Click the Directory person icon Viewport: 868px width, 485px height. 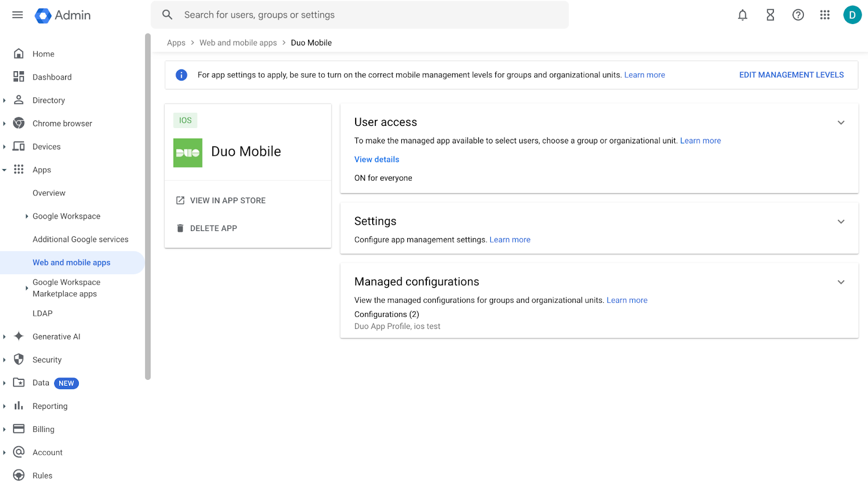[x=19, y=100]
